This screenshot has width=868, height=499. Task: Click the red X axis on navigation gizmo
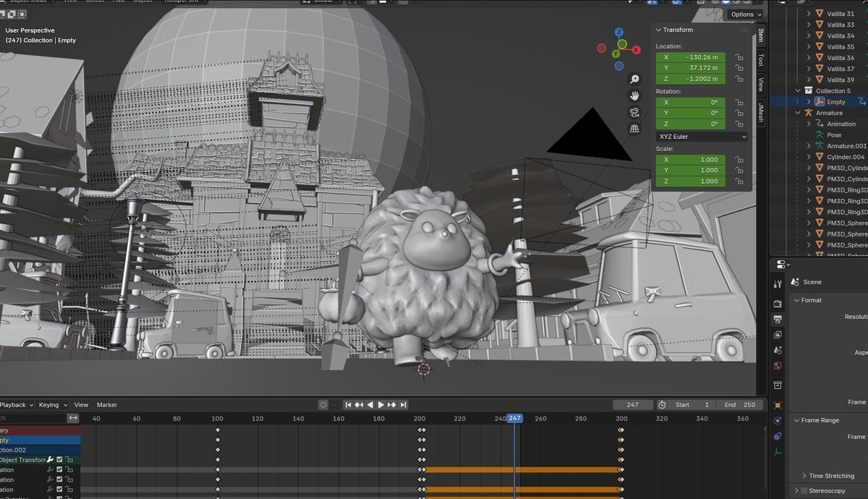(636, 50)
